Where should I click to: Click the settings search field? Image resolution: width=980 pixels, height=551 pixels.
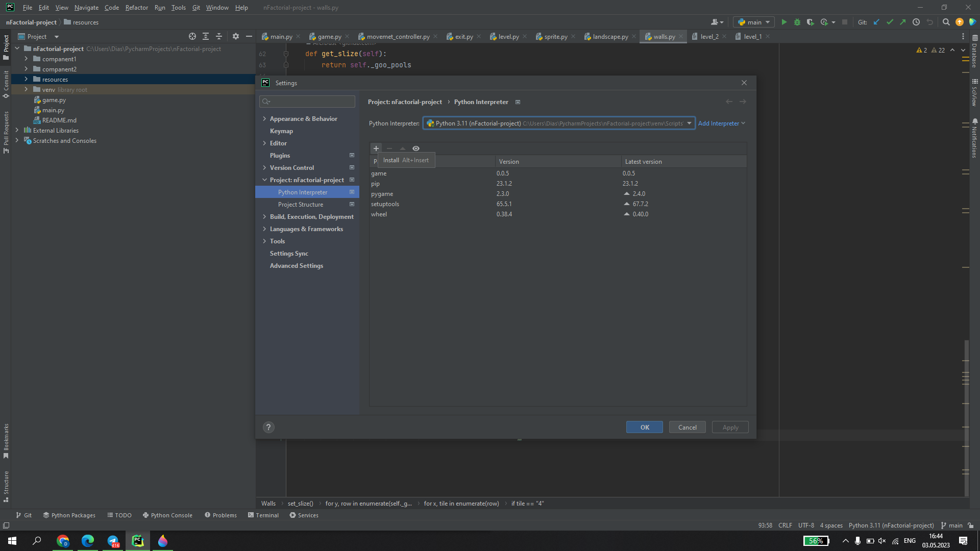point(307,102)
